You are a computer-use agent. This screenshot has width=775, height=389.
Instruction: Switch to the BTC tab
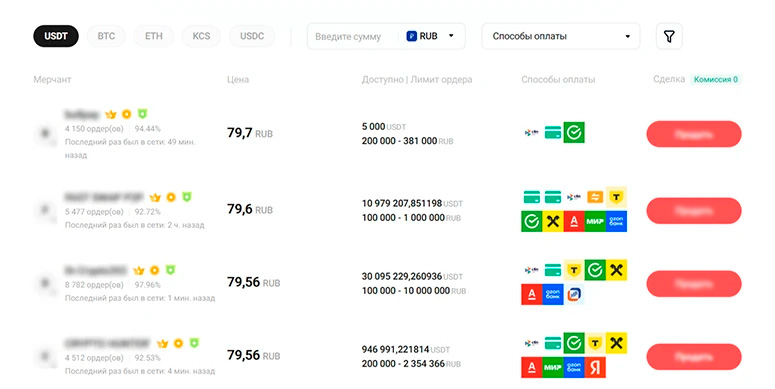(x=106, y=36)
